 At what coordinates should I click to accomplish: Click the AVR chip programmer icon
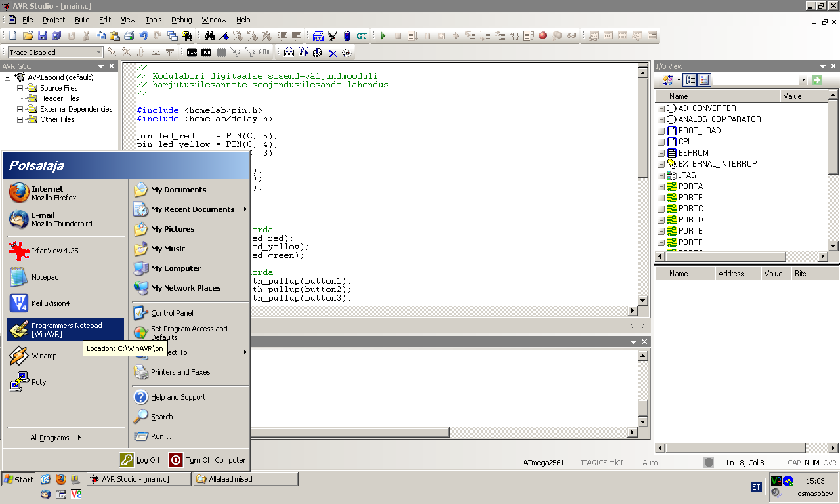pos(206,52)
